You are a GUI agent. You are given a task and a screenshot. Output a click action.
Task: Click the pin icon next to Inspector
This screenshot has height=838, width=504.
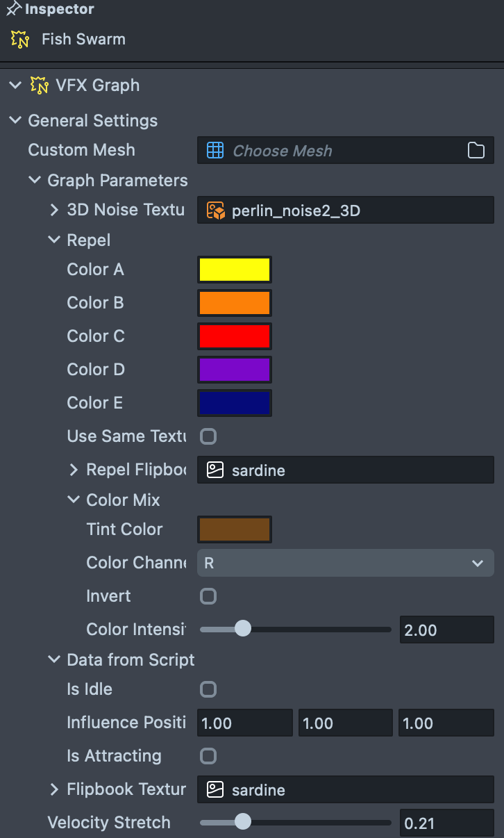(x=13, y=9)
